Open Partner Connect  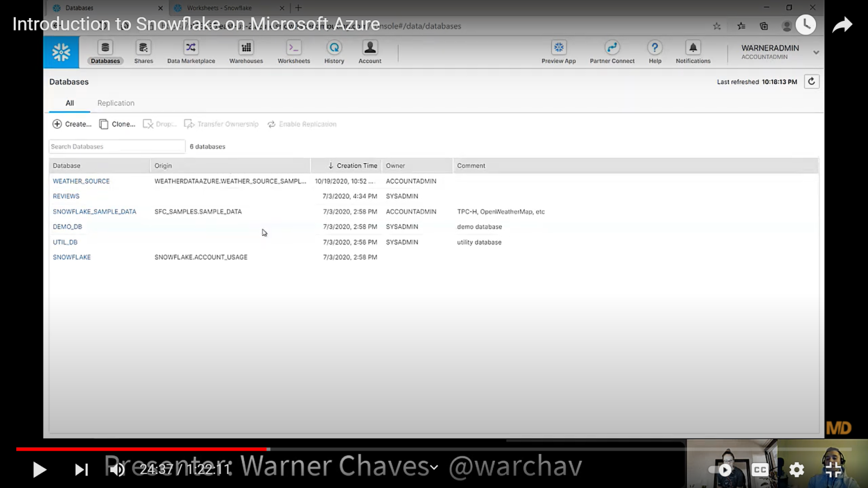pos(611,51)
